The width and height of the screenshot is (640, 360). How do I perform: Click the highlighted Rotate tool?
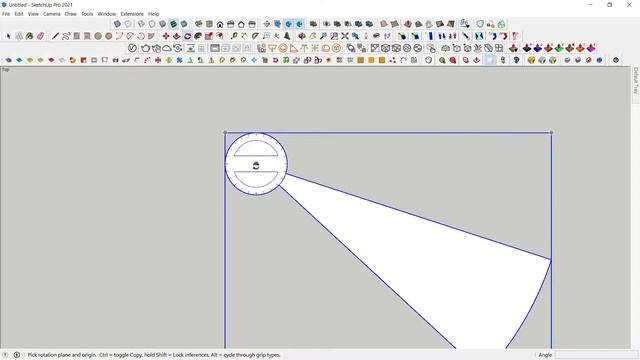click(x=187, y=36)
